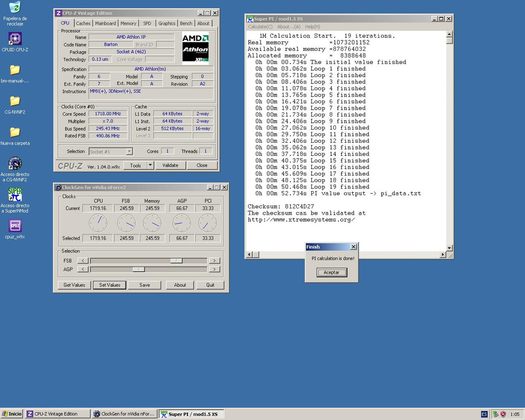Click the ClockGen title bar icon
The height and width of the screenshot is (420, 525).
[x=58, y=187]
